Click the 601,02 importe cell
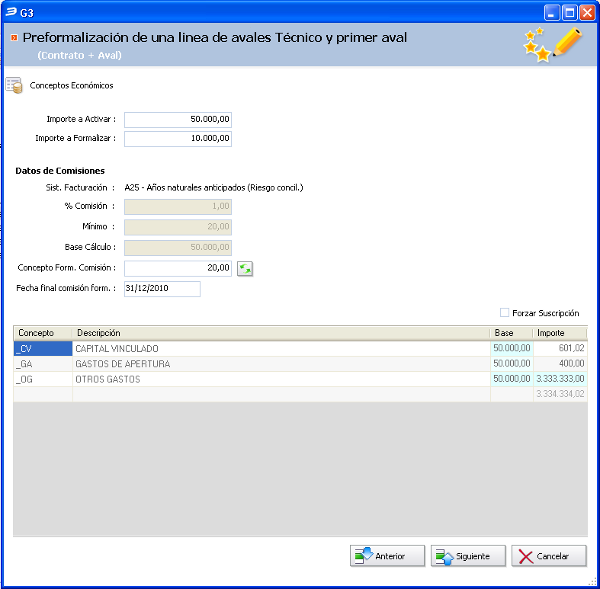 560,348
